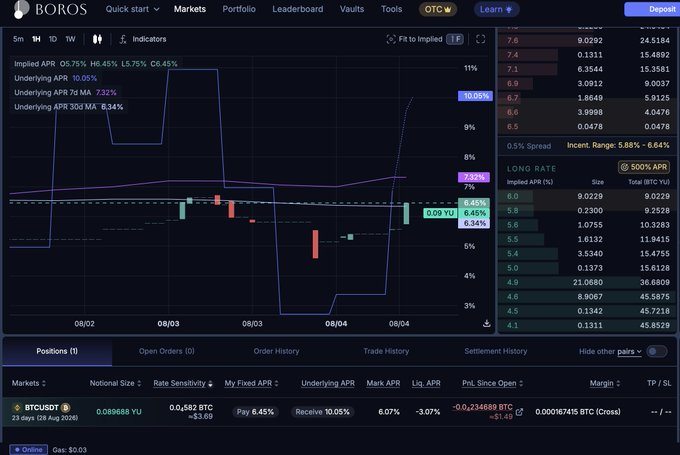Enter fullscreen chart mode
This screenshot has width=680, height=455.
coord(481,39)
